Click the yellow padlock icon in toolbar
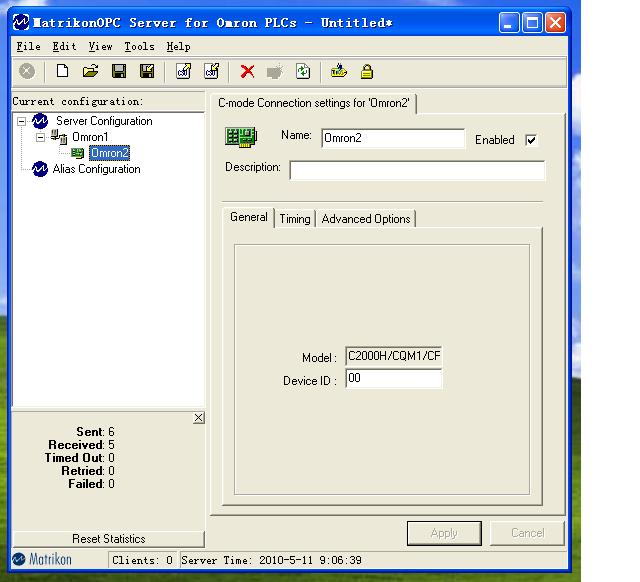This screenshot has height=582, width=640. 367,71
